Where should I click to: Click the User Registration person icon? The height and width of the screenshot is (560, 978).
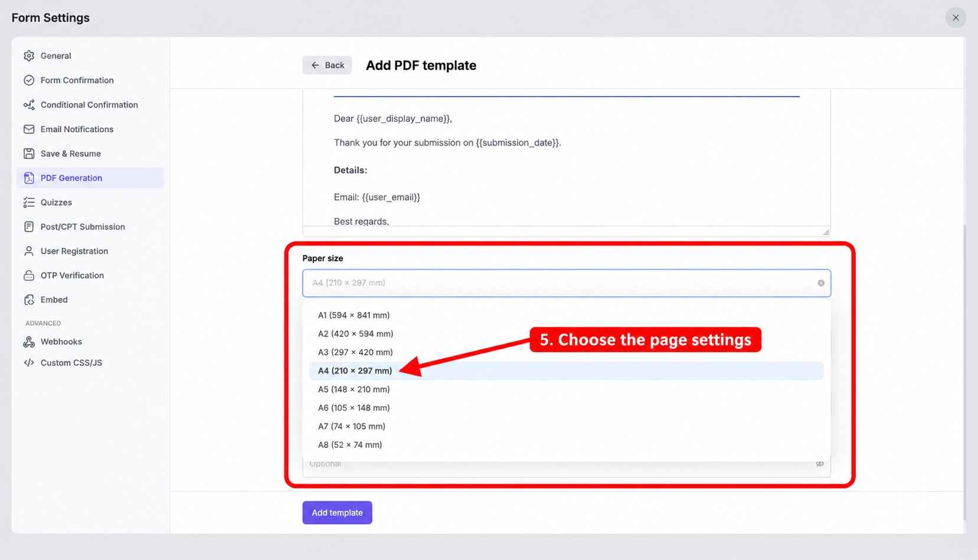tap(29, 251)
